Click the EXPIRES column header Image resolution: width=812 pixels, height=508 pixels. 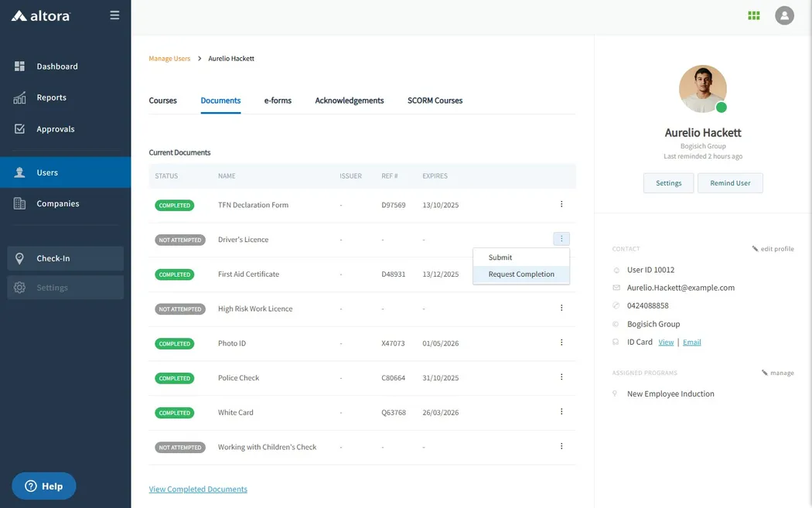coord(435,176)
